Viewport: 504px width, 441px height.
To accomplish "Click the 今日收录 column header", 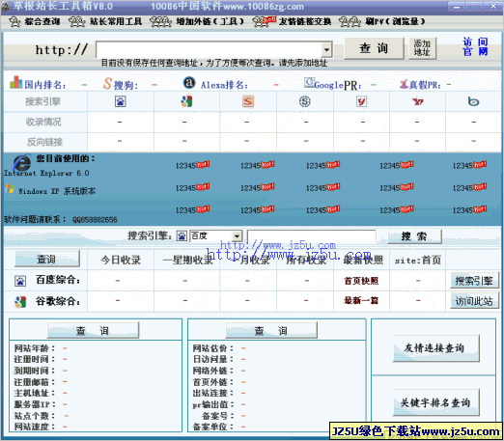I will pyautogui.click(x=121, y=260).
